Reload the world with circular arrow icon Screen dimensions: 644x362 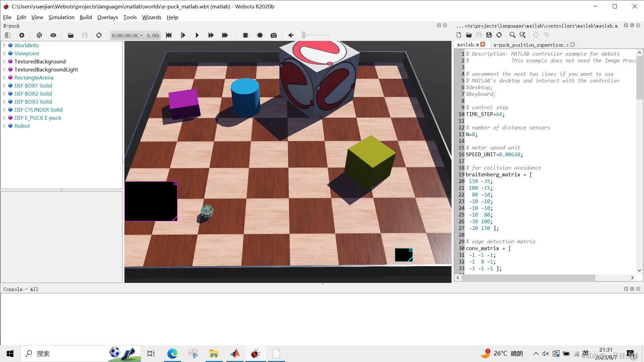(x=99, y=35)
